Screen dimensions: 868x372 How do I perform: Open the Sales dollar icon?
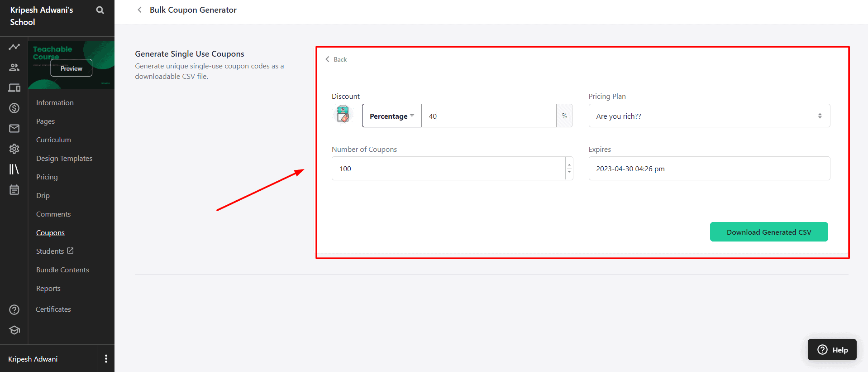tap(14, 108)
